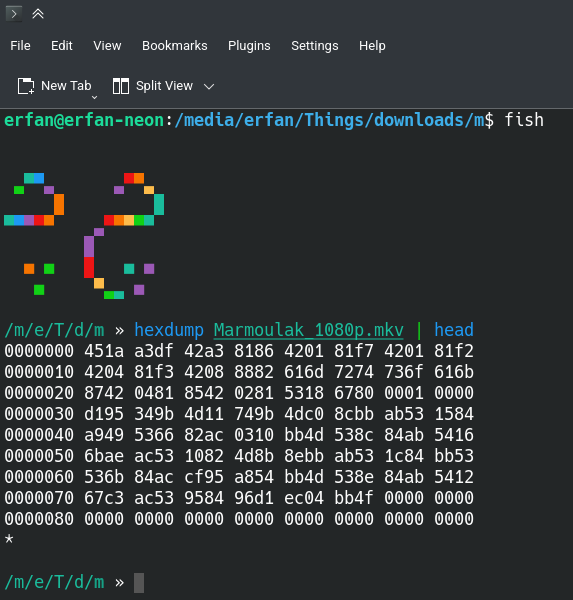Viewport: 573px width, 600px height.
Task: Click the terminal cursor block at prompt
Action: (x=139, y=583)
